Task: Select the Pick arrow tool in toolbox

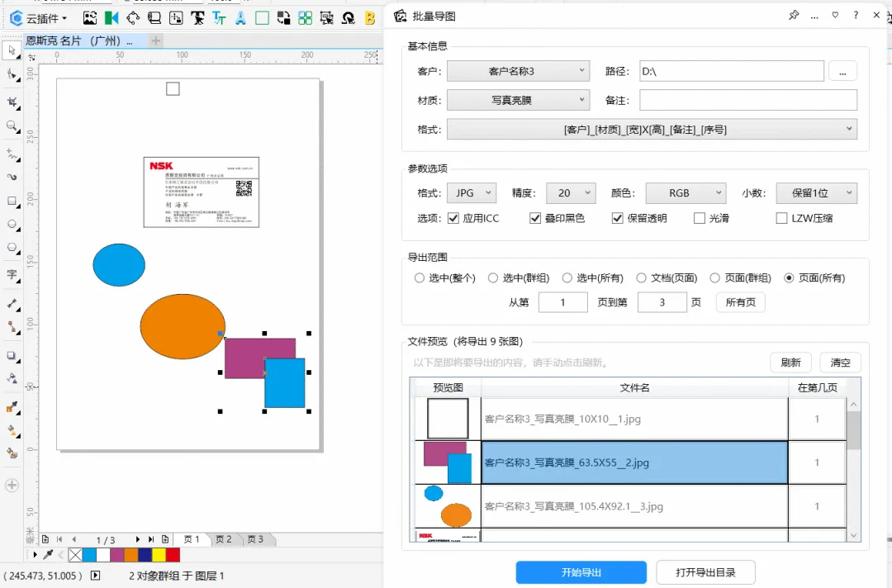Action: click(x=12, y=50)
